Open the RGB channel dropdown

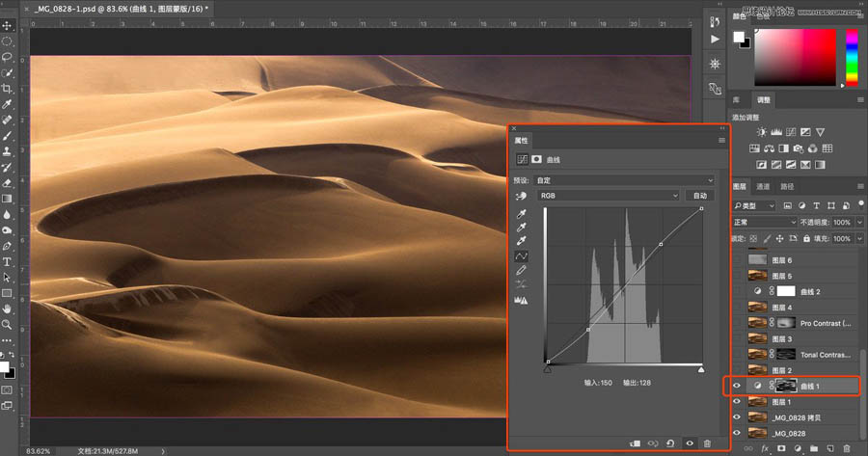609,196
